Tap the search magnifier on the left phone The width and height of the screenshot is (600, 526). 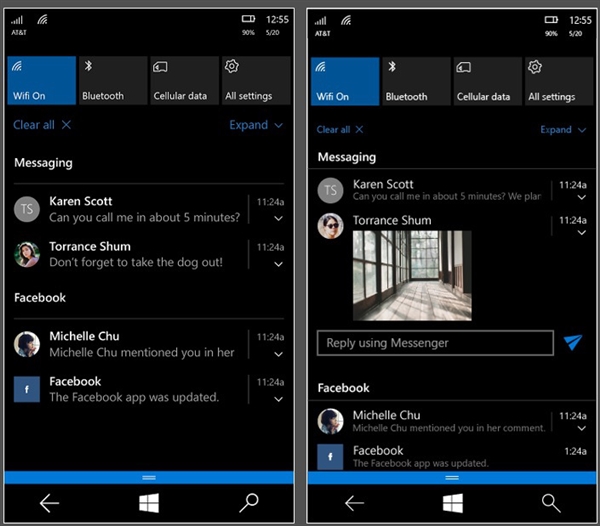point(249,503)
